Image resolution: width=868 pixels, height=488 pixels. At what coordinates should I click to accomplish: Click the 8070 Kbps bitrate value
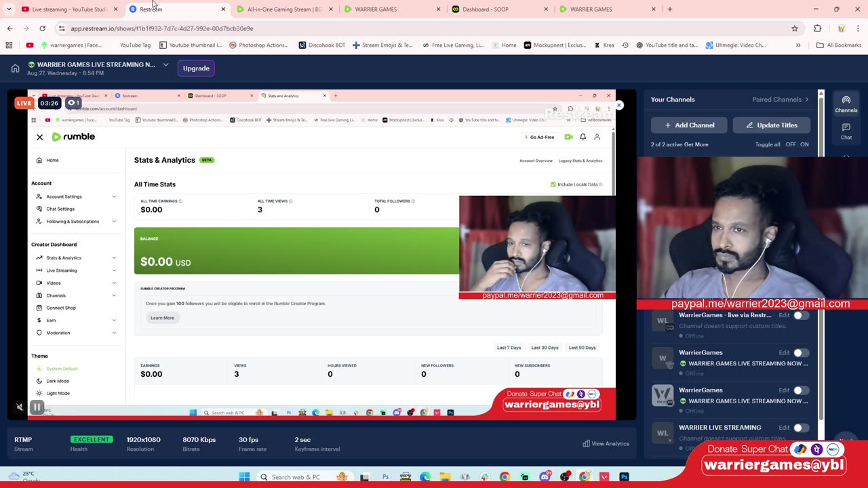coord(199,439)
